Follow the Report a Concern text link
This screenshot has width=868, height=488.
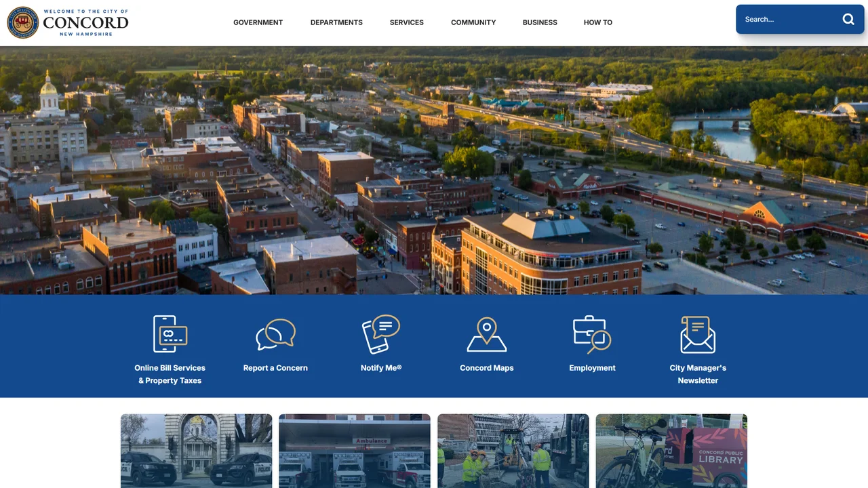coord(275,368)
